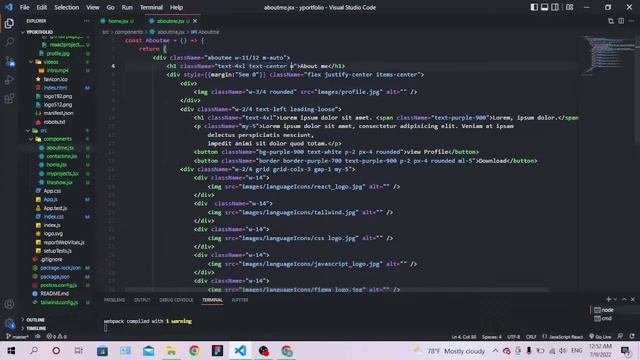Click the code minimap preview

point(608,55)
